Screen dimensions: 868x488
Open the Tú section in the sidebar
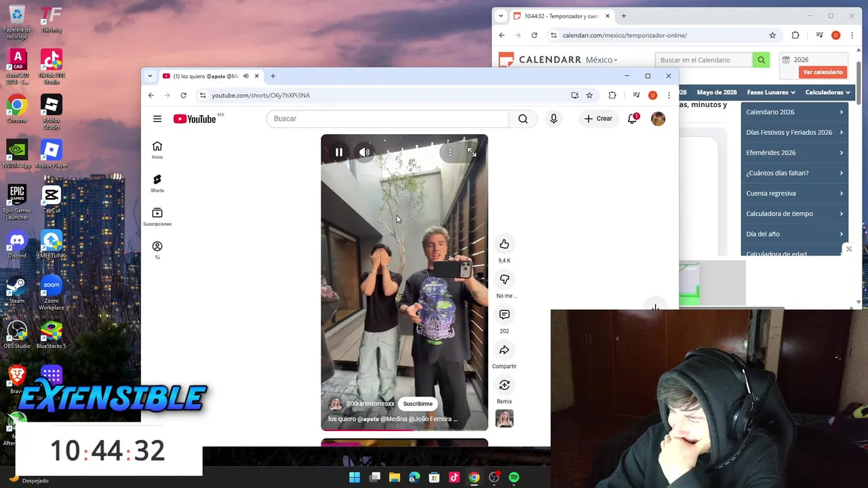click(x=157, y=250)
